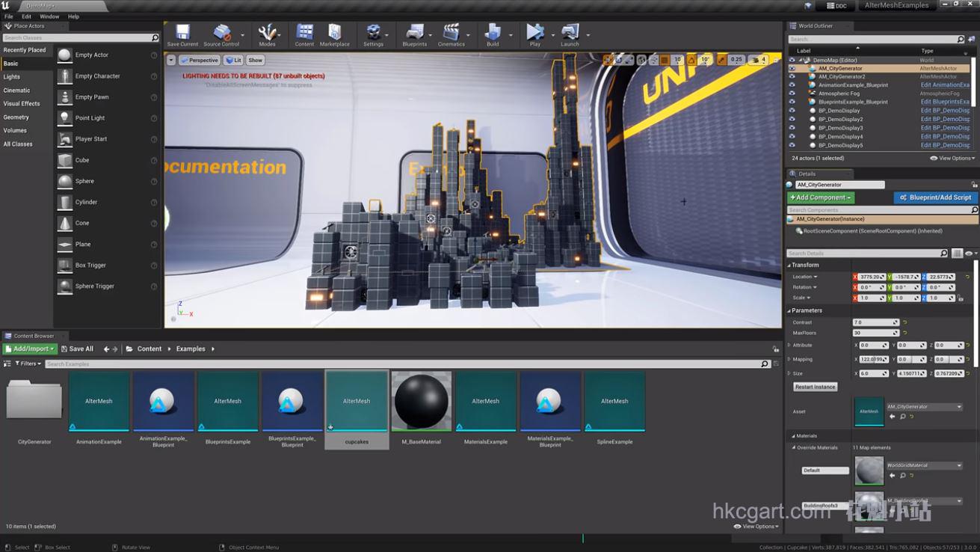980x552 pixels.
Task: Click the M_BaseMaterial asset thumbnail
Action: point(421,402)
